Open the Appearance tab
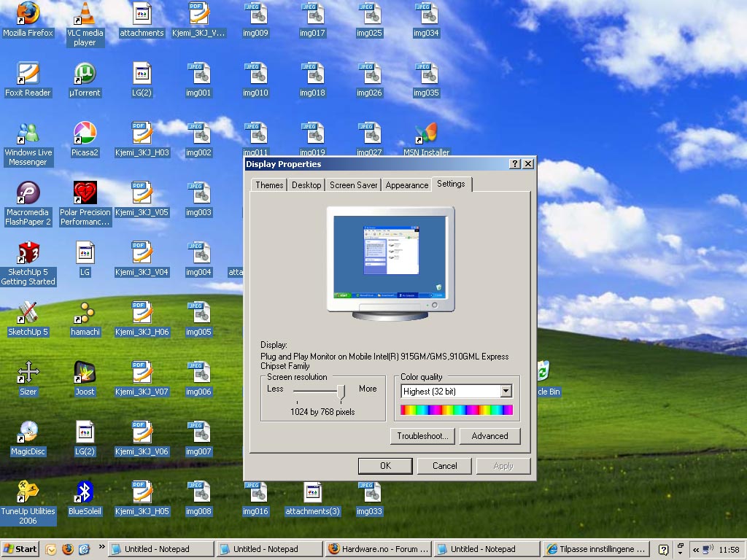The width and height of the screenshot is (747, 560). click(407, 184)
